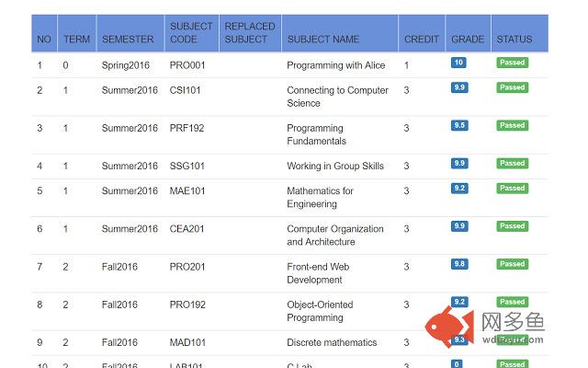The height and width of the screenshot is (368, 588).
Task: Click the 9.9 grade badge for SSG101
Action: pos(459,164)
